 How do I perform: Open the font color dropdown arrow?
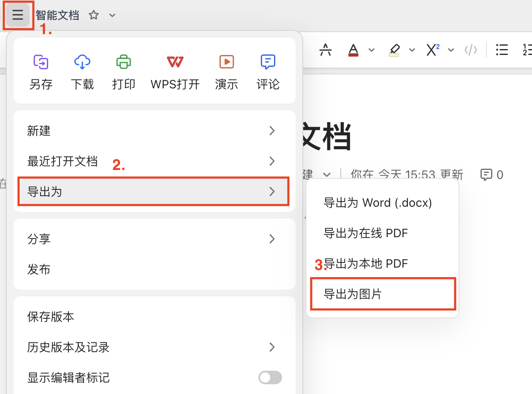[372, 50]
